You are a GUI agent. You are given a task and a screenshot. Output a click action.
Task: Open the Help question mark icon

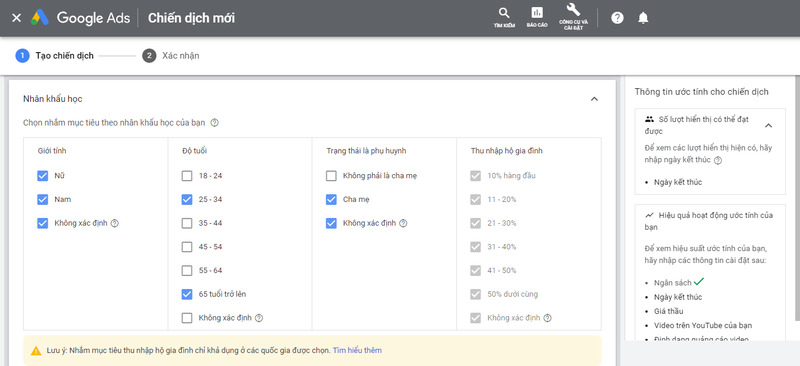(617, 18)
